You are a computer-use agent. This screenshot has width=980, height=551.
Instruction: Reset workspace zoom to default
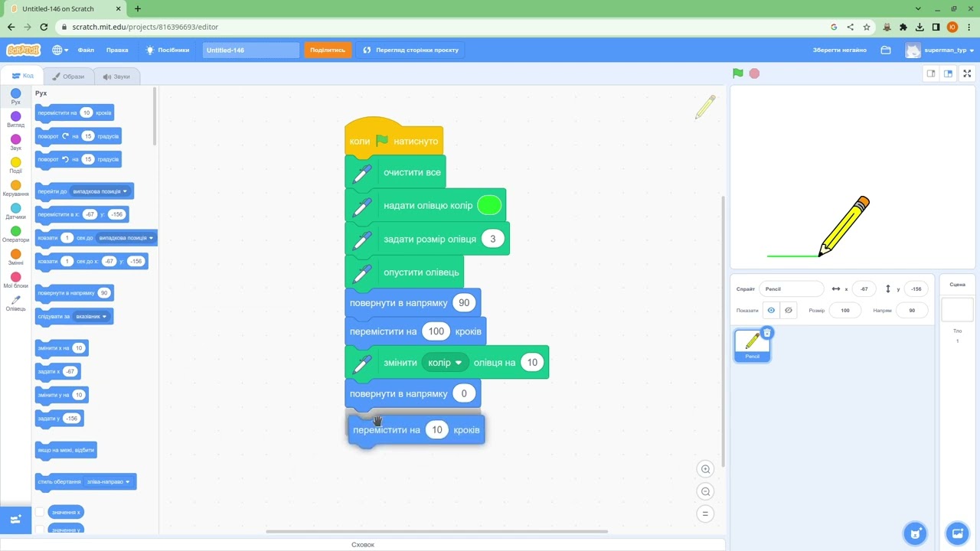(706, 514)
